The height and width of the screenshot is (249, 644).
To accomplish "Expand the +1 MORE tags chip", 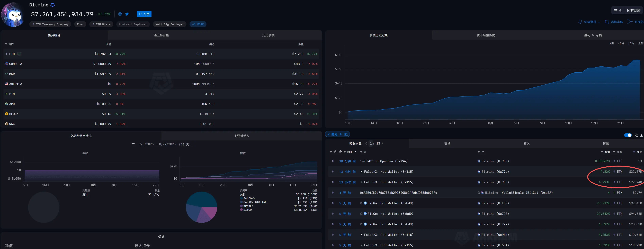I will (x=198, y=24).
